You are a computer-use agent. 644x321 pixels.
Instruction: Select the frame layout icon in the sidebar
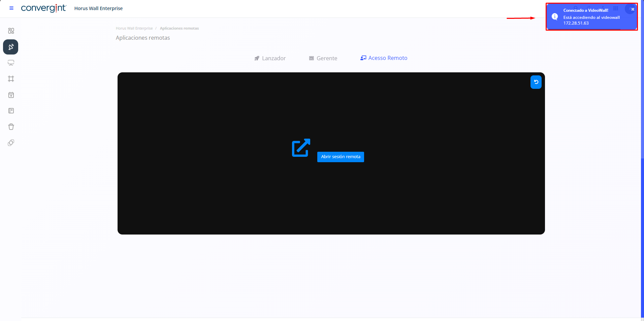click(x=11, y=79)
